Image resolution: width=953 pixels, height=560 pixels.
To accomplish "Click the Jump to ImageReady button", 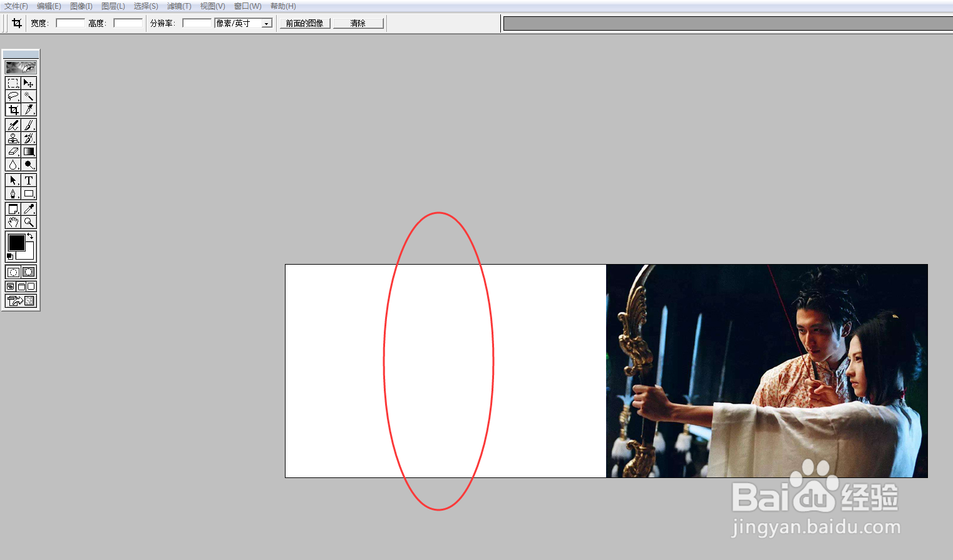I will pyautogui.click(x=21, y=301).
